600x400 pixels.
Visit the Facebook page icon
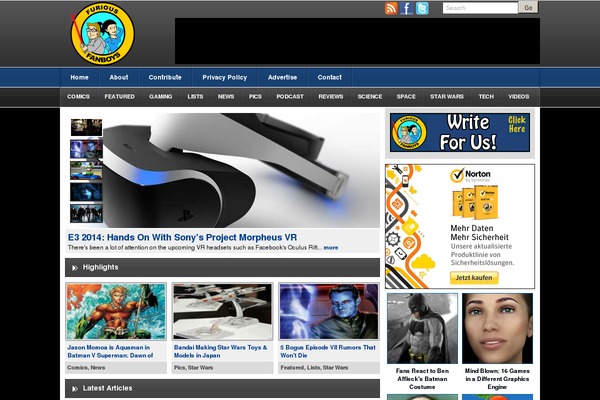pyautogui.click(x=406, y=8)
